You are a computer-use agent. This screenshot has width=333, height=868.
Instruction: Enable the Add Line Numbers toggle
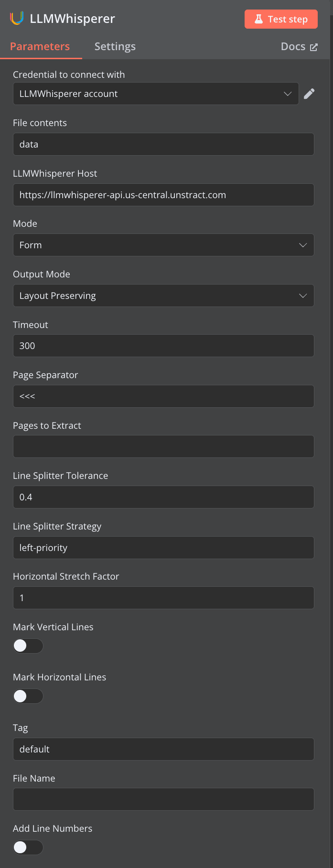(28, 847)
